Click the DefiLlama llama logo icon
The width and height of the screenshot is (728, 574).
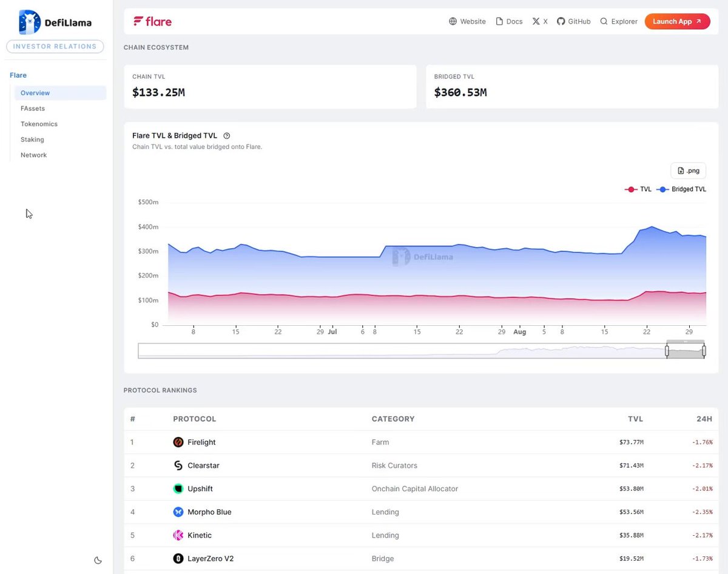pyautogui.click(x=30, y=22)
